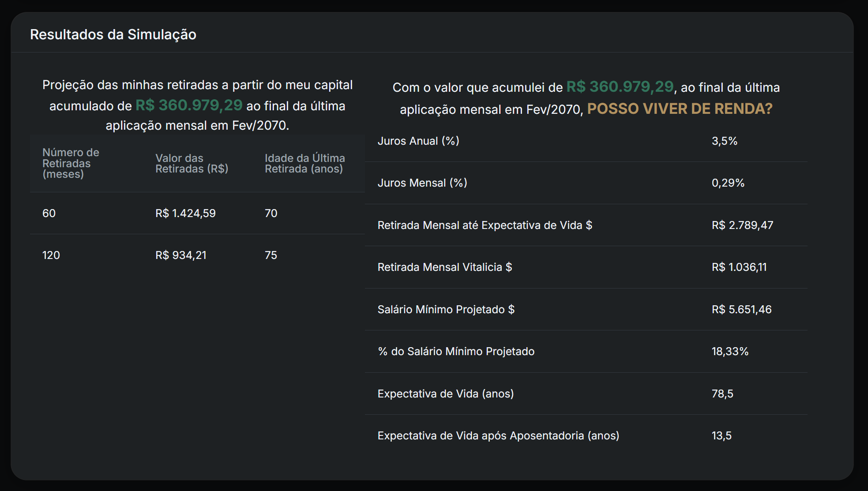Click the 3,5% annual interest value
The image size is (868, 491).
pos(725,141)
